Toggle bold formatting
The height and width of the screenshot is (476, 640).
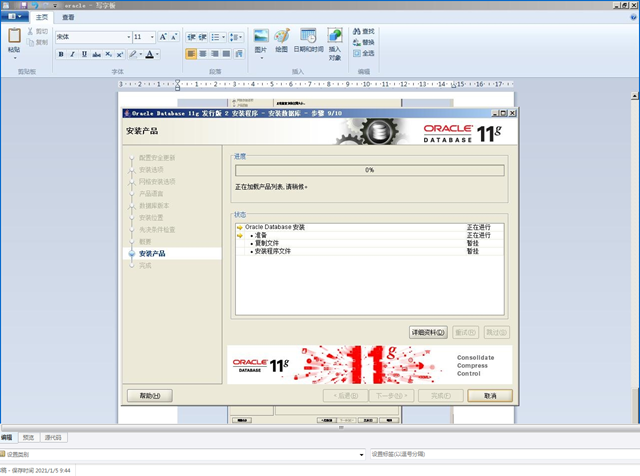61,54
